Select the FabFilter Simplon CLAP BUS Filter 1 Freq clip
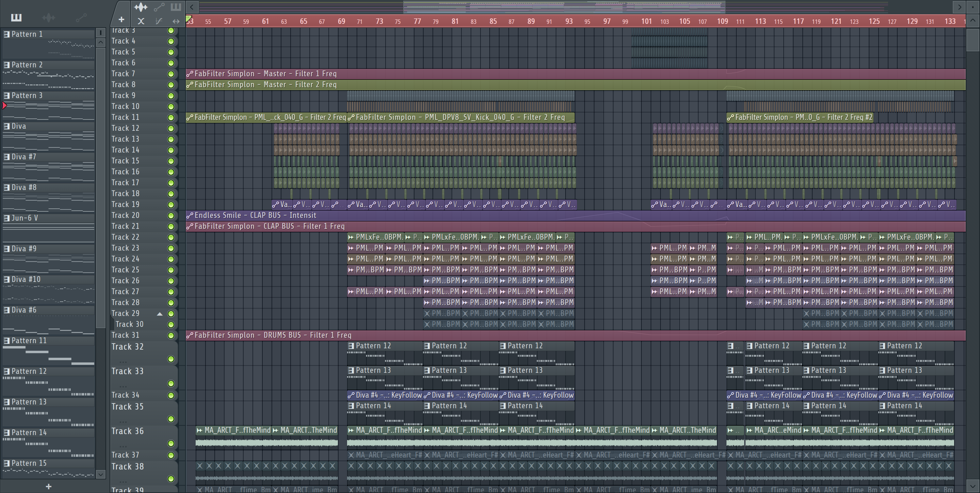This screenshot has width=980, height=493. 576,226
